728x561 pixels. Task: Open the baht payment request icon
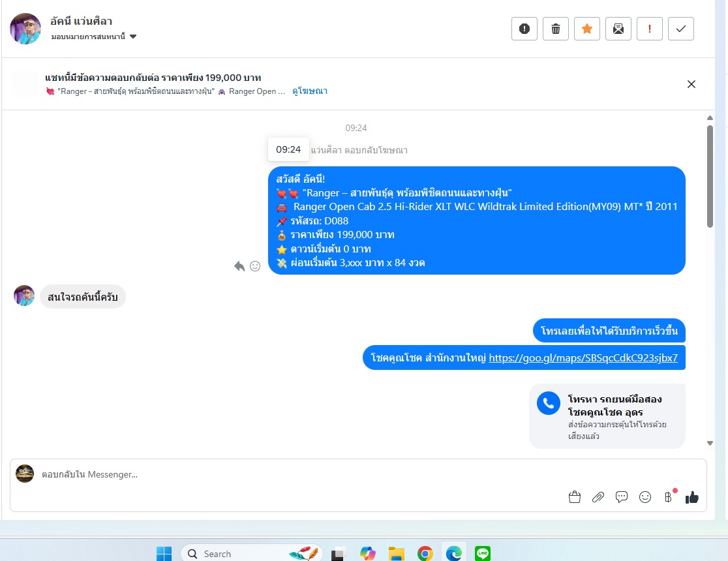point(669,497)
